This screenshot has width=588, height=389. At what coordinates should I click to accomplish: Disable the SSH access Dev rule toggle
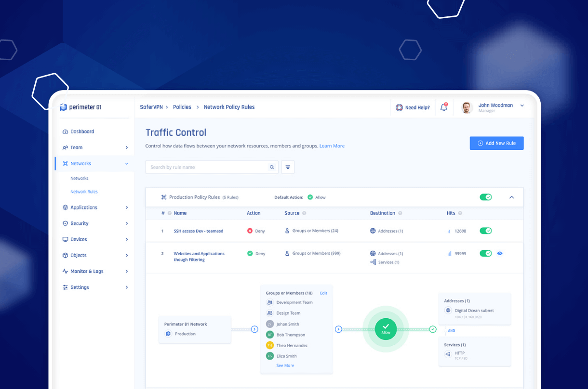click(486, 231)
